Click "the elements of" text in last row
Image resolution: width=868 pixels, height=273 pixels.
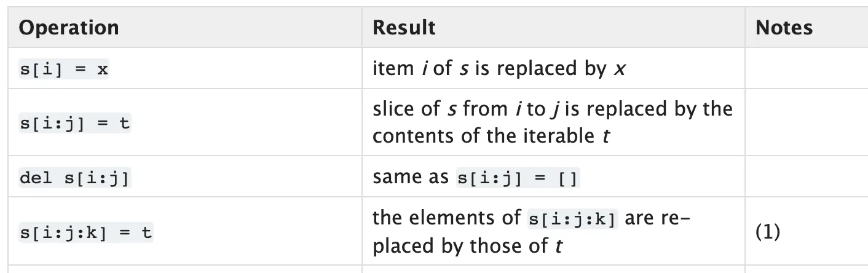coord(448,219)
